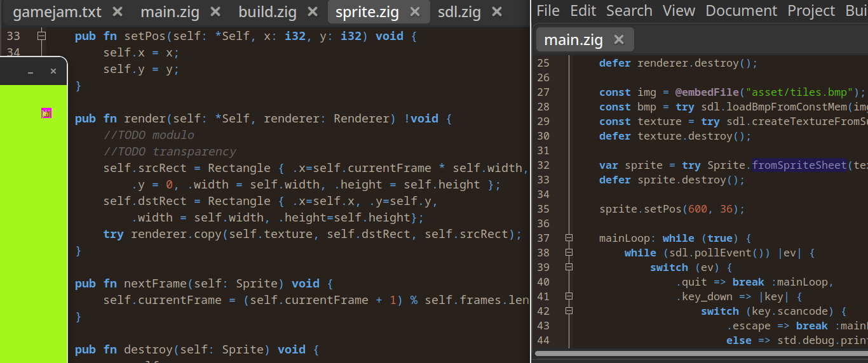Close the sprite.zig tab
Screen dimensions: 868x363
415,11
